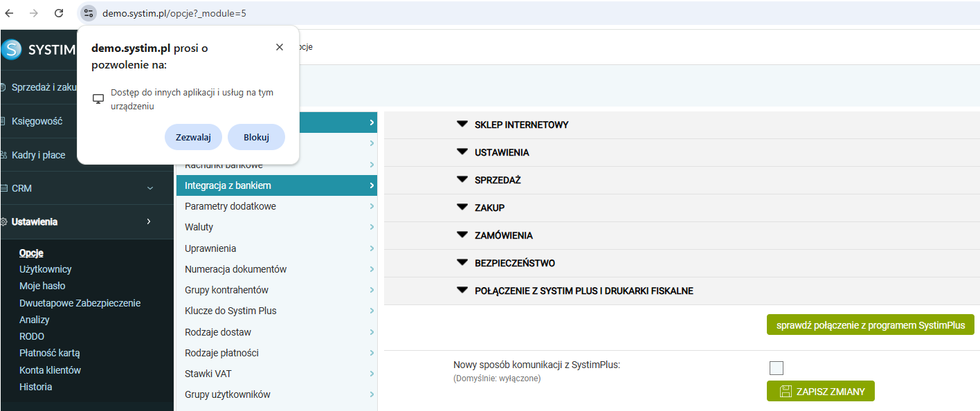Expand the ZAMÓWIENIA section
Viewport: 980px width, 411px height.
[462, 235]
